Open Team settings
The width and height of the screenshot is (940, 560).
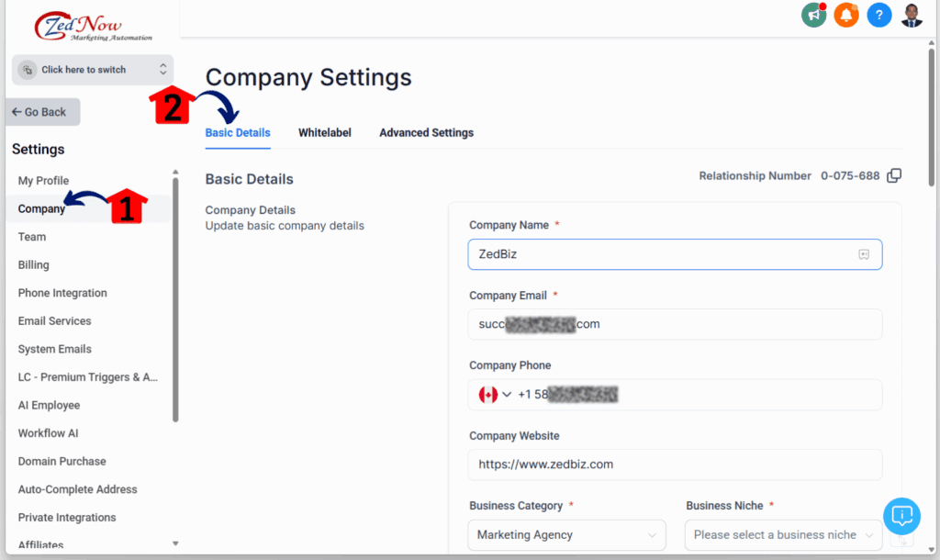pos(32,237)
